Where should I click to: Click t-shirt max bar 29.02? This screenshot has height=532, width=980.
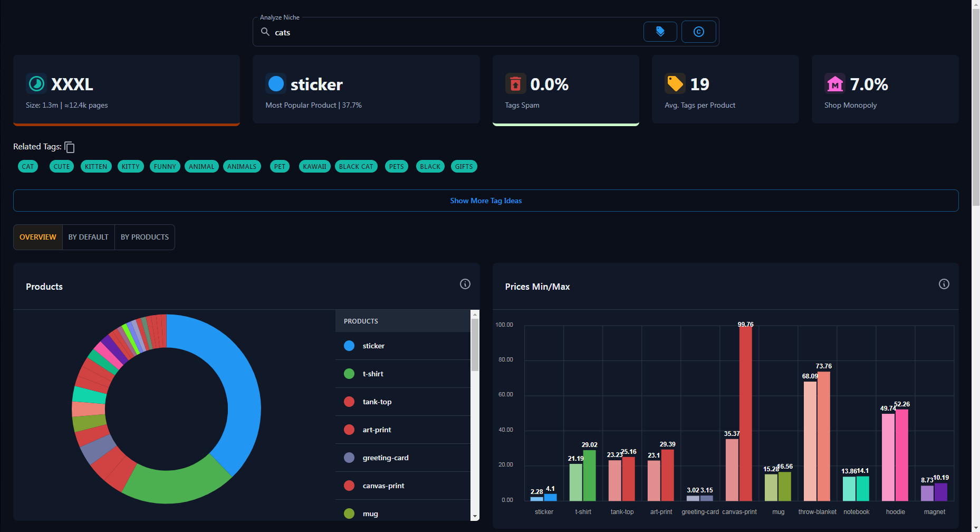pos(589,476)
